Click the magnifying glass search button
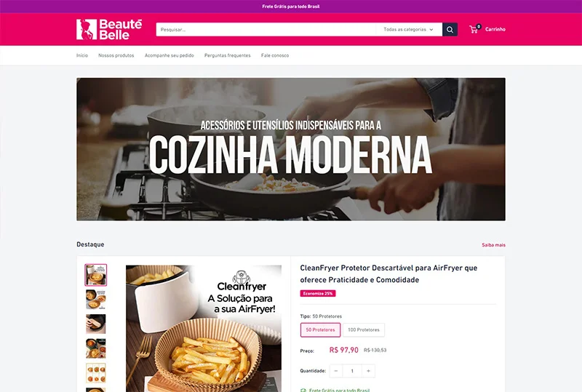 click(x=450, y=29)
